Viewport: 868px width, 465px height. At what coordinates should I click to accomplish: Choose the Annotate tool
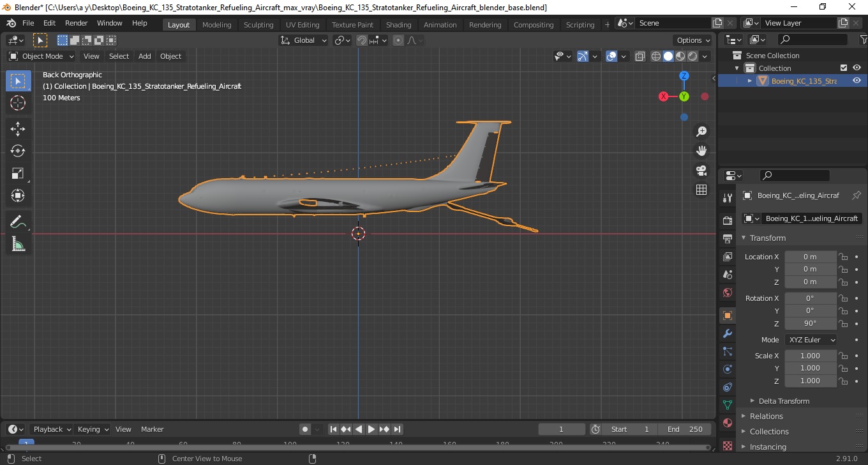pyautogui.click(x=18, y=222)
